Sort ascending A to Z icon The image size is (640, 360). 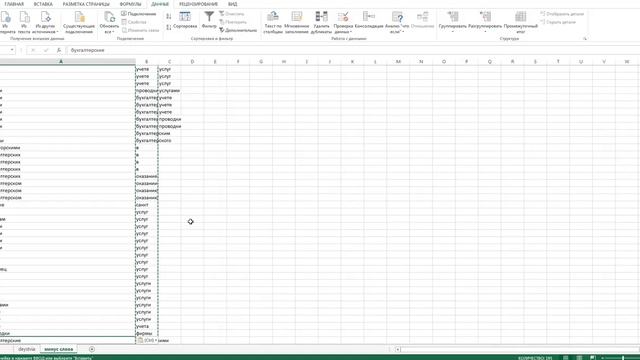pos(169,16)
